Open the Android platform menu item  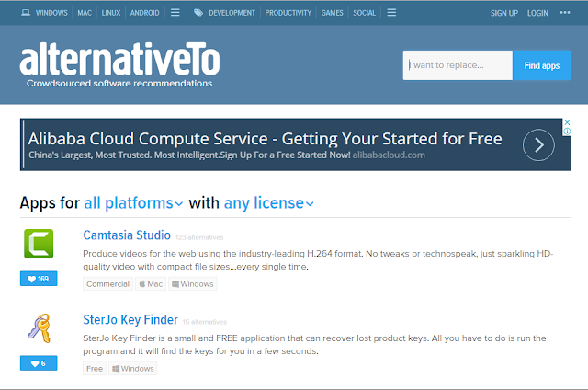(x=145, y=13)
